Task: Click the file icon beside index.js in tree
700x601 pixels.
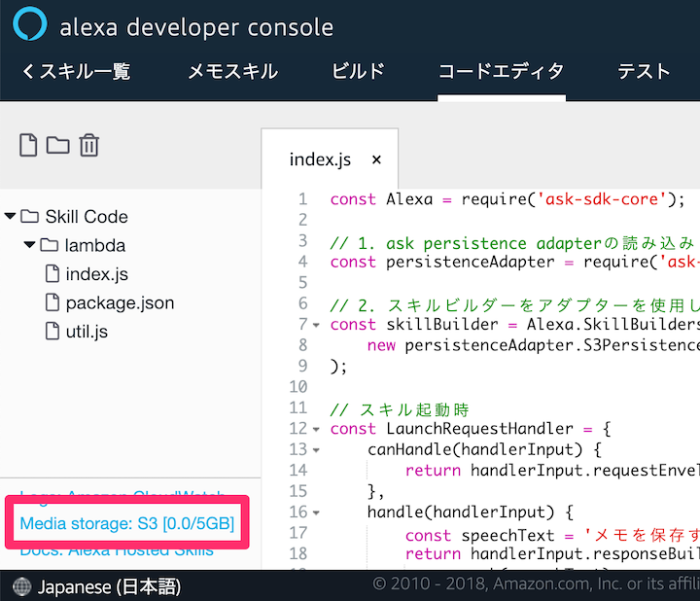Action: click(x=52, y=273)
